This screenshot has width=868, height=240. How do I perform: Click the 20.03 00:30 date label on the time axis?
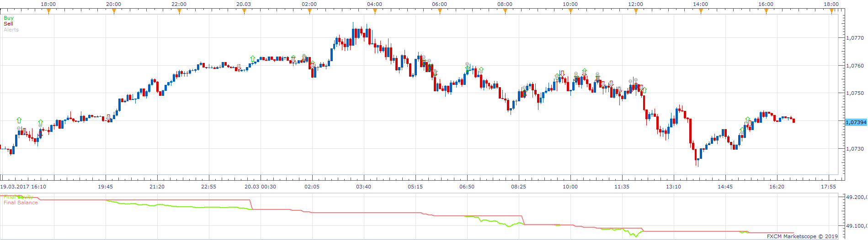(260, 187)
